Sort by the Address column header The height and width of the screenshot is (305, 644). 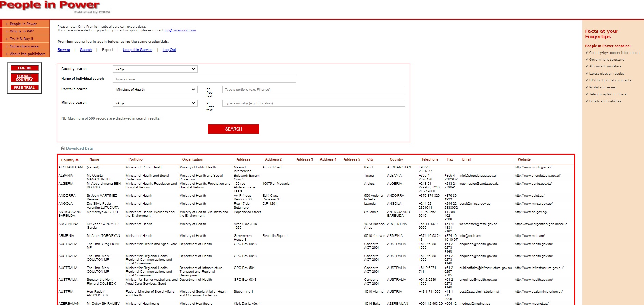(x=243, y=159)
